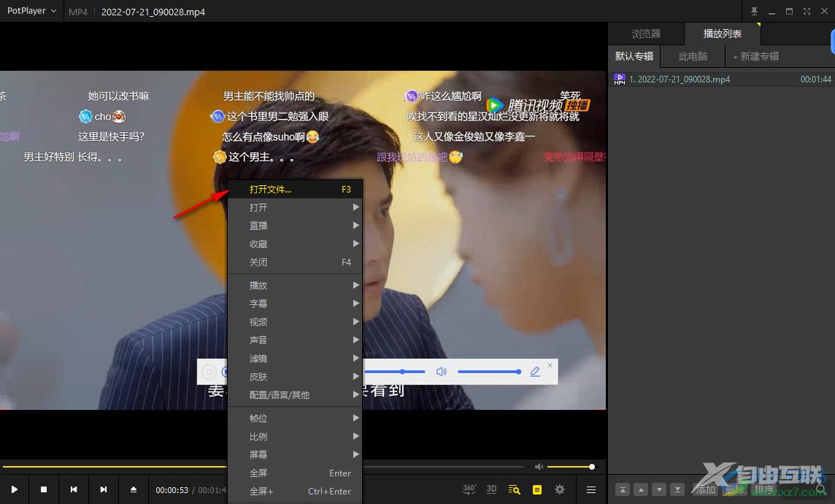This screenshot has height=504, width=835.
Task: Toggle the yellow playlist panel icon
Action: pos(536,489)
